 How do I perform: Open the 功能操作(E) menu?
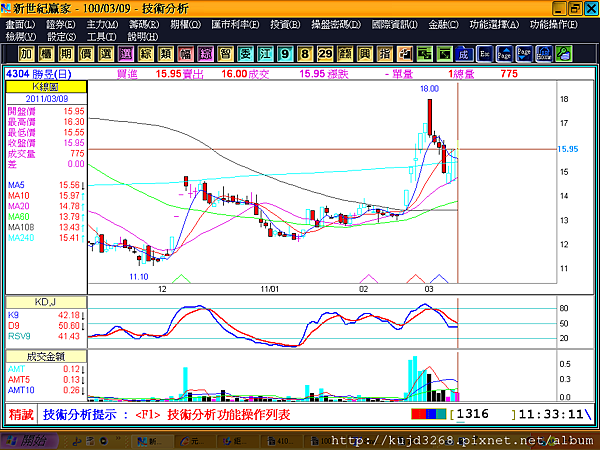(x=554, y=24)
